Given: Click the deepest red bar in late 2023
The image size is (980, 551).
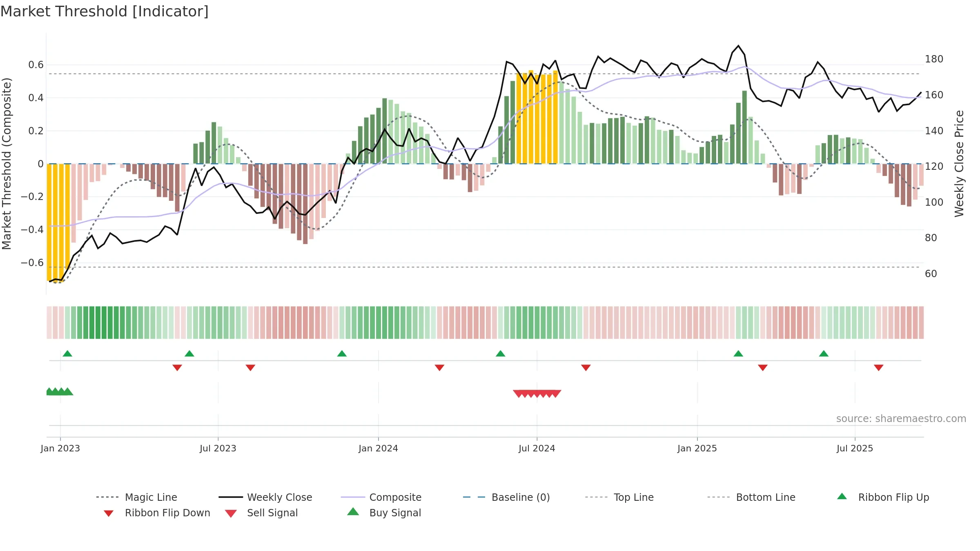Looking at the screenshot, I should click(305, 204).
